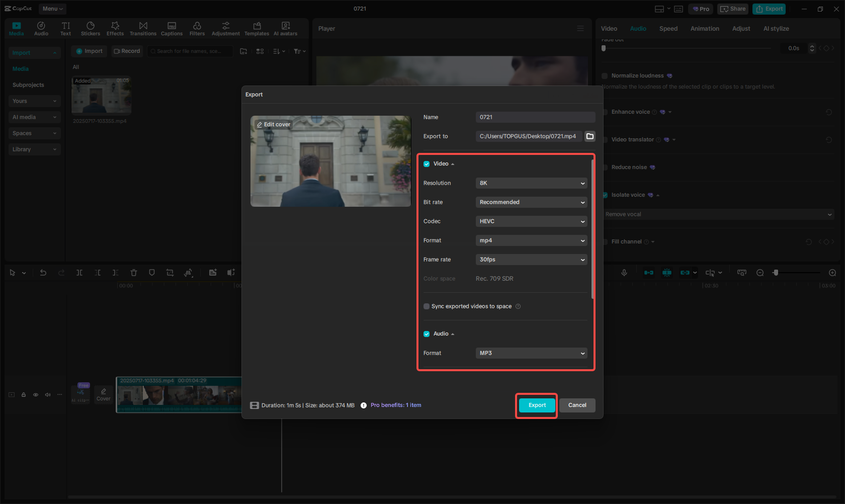Click the voiceover microphone icon
845x504 pixels.
(624, 272)
